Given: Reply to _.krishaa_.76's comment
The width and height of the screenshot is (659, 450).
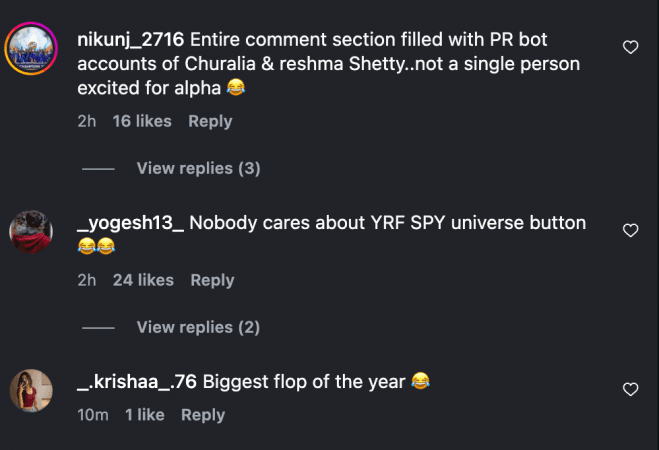Looking at the screenshot, I should point(203,414).
